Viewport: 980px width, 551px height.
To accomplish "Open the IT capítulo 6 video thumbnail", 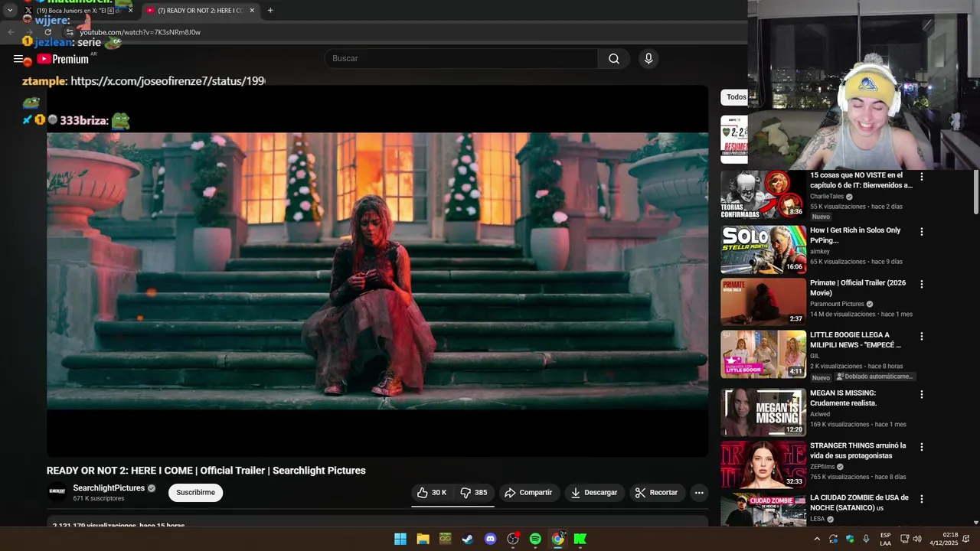I will (x=763, y=194).
